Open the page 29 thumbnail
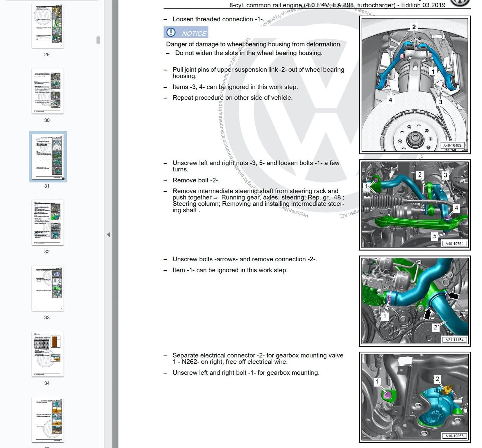This screenshot has height=448, width=482. pyautogui.click(x=48, y=26)
